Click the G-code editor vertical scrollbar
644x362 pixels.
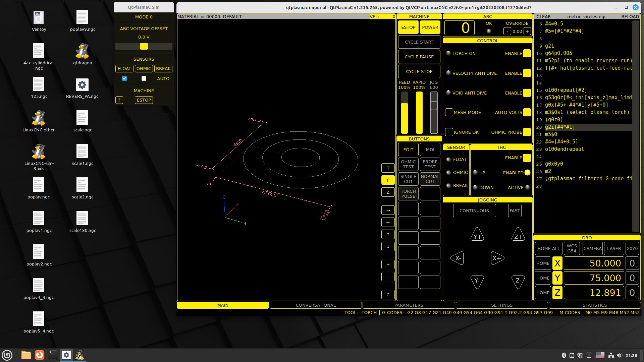(635, 126)
